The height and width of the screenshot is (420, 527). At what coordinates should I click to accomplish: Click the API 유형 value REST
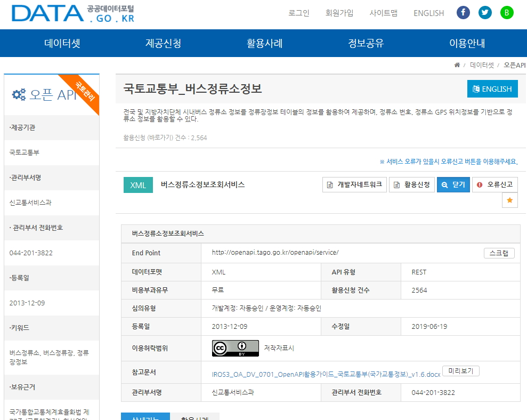tap(419, 272)
